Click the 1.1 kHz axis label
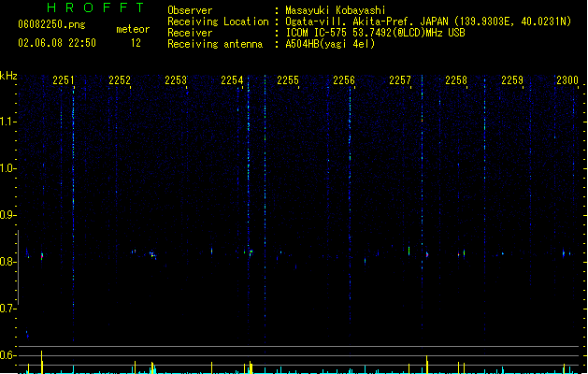Screen dimensions: 588x374 (7, 122)
